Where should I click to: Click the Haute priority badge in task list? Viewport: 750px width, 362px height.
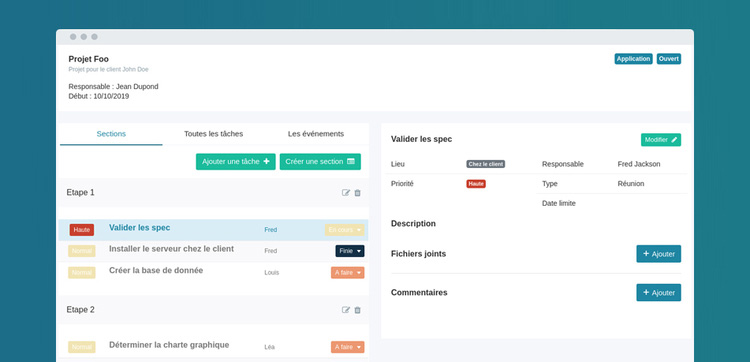click(x=82, y=230)
